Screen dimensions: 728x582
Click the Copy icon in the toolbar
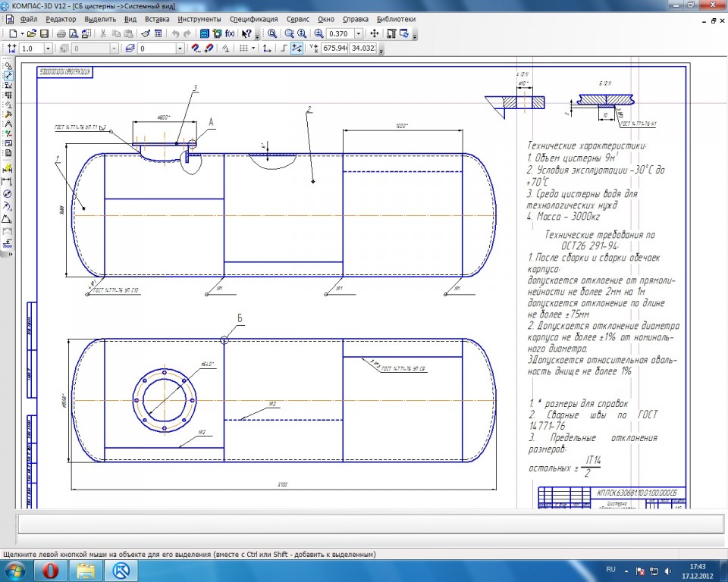pyautogui.click(x=116, y=33)
